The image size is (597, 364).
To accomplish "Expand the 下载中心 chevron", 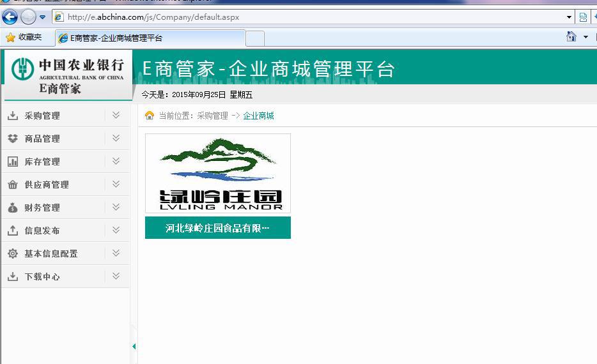I will [116, 276].
